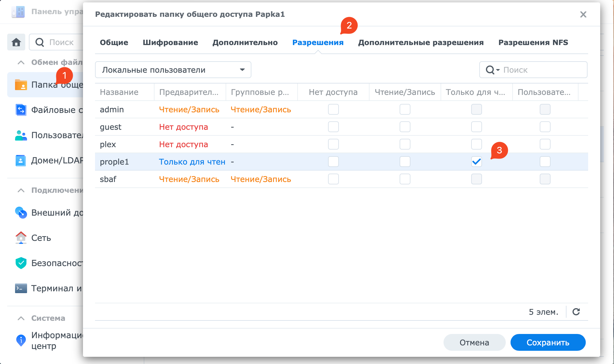
Task: Select the guest user row name
Action: (111, 127)
